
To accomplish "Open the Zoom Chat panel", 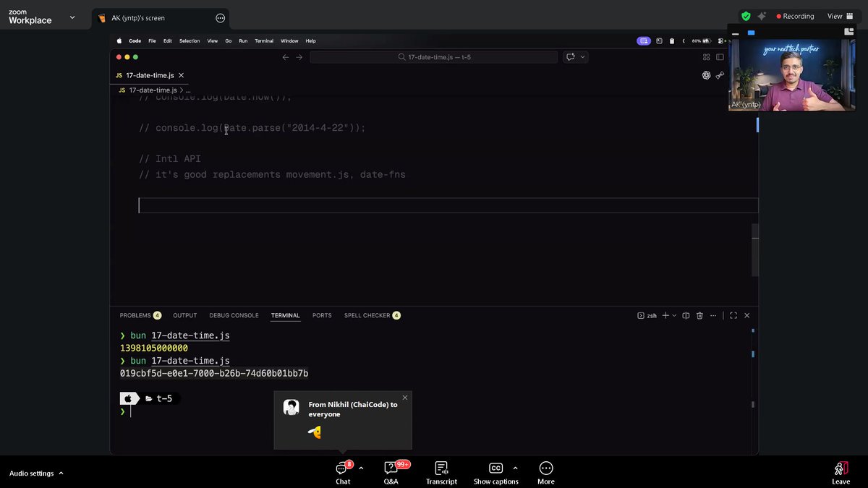I will coord(343,473).
